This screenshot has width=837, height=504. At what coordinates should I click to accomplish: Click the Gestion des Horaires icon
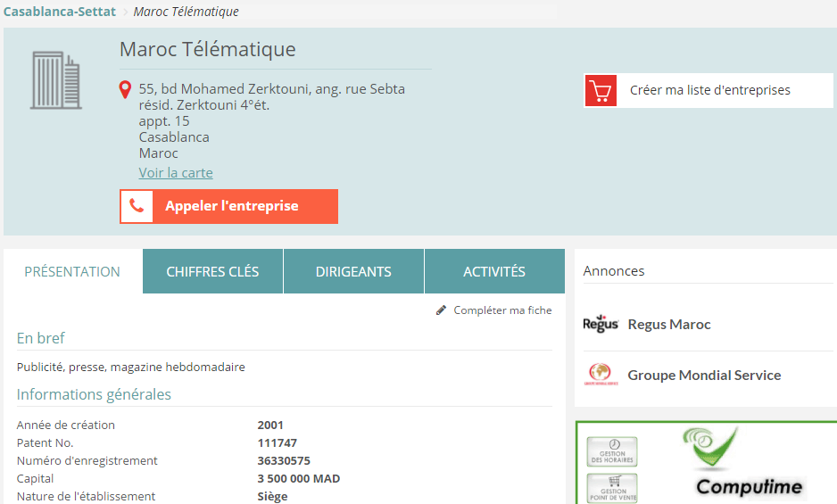612,451
